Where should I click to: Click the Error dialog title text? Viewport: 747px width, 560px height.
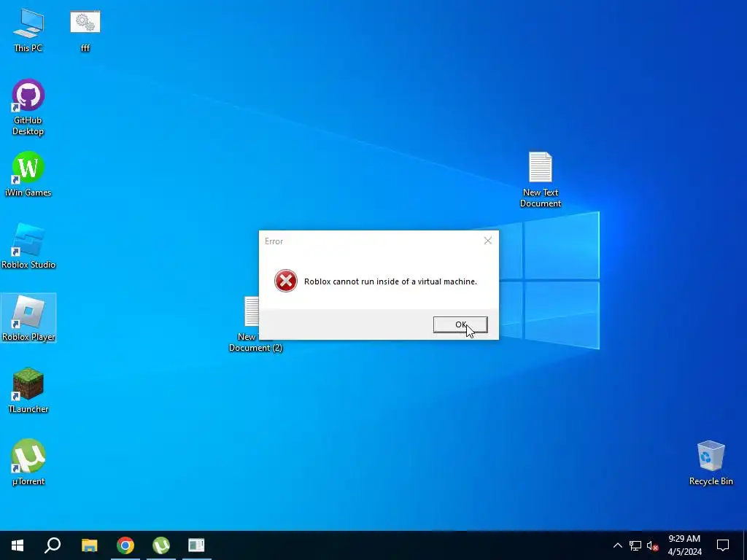[x=274, y=241]
